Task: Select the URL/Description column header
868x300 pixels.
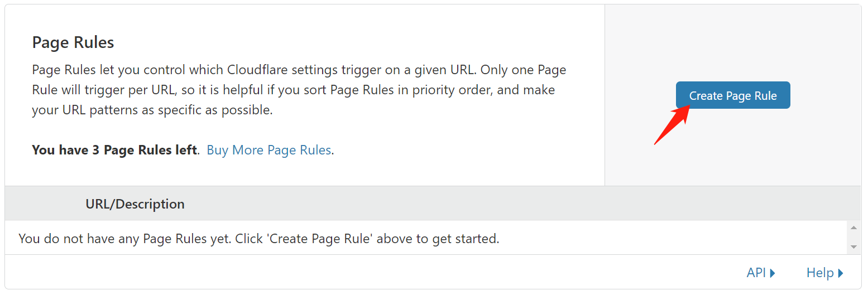Action: coord(135,204)
